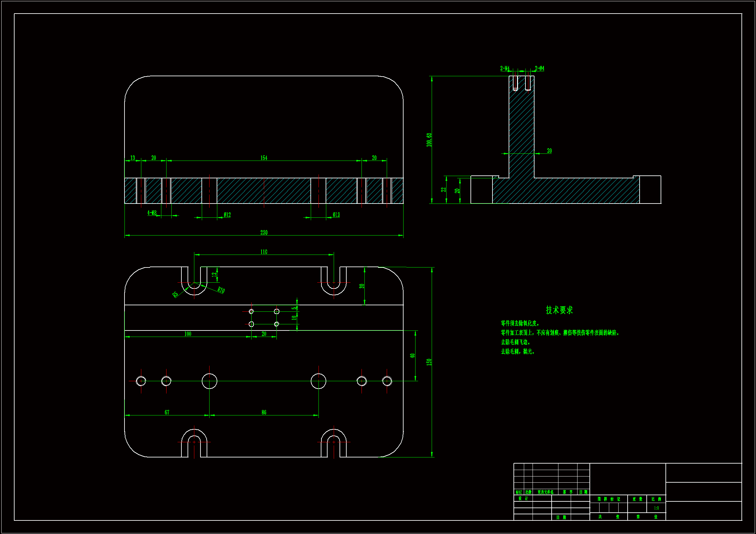Click the 更改文件名 title block header

pos(545,492)
